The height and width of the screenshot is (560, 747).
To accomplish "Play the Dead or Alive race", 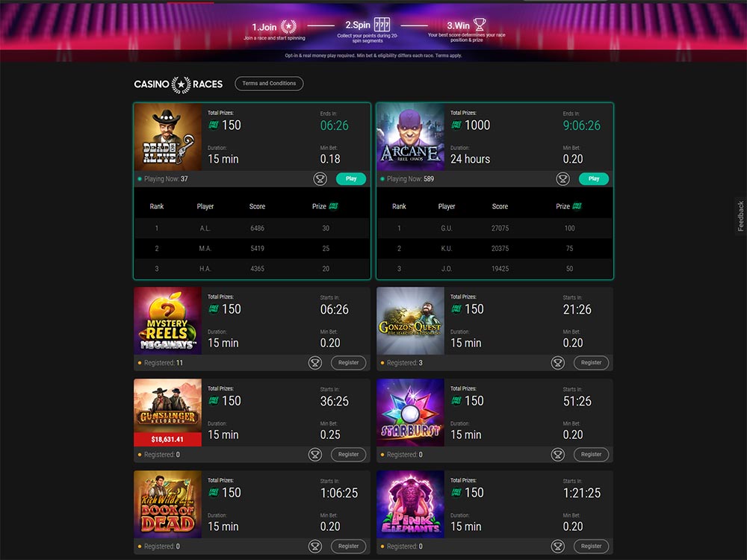I will click(351, 178).
